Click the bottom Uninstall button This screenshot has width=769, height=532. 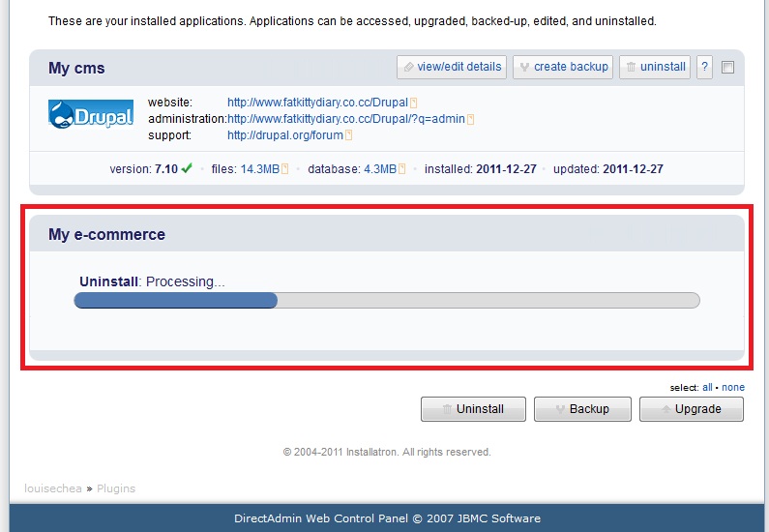coord(473,409)
